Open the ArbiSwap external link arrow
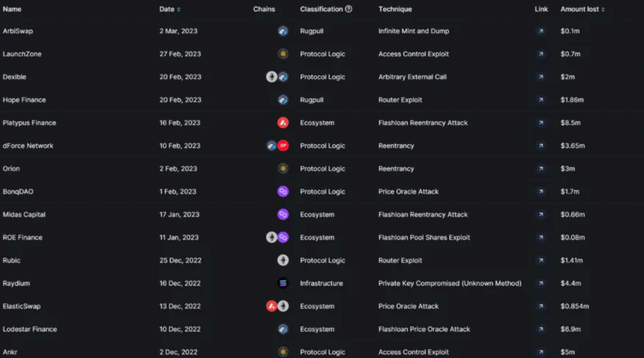644x358 pixels. pyautogui.click(x=541, y=31)
